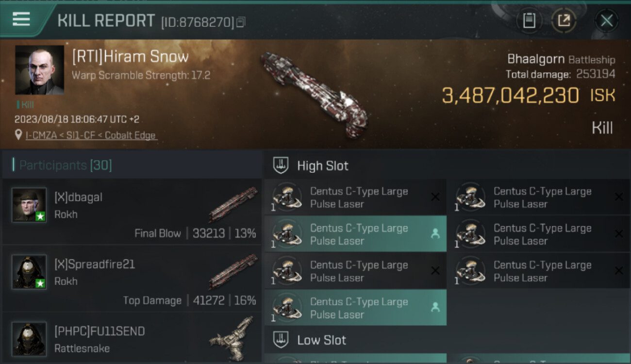Click the location pin icon

pos(19,135)
